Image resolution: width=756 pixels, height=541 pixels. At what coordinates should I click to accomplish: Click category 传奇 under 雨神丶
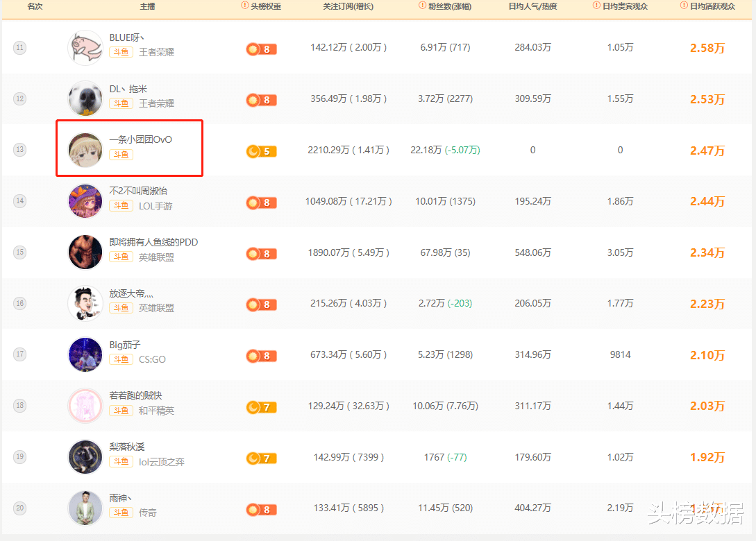[x=148, y=513]
